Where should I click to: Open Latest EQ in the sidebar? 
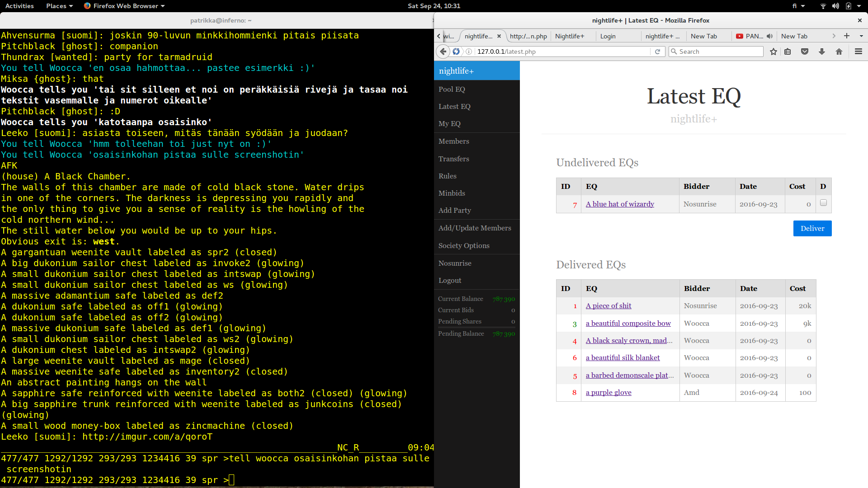coord(454,107)
